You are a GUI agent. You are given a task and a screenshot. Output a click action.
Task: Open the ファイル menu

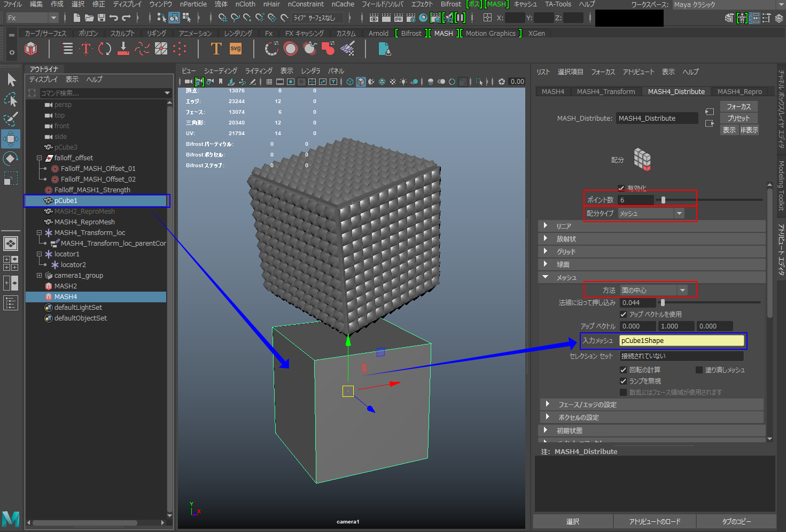[x=13, y=4]
